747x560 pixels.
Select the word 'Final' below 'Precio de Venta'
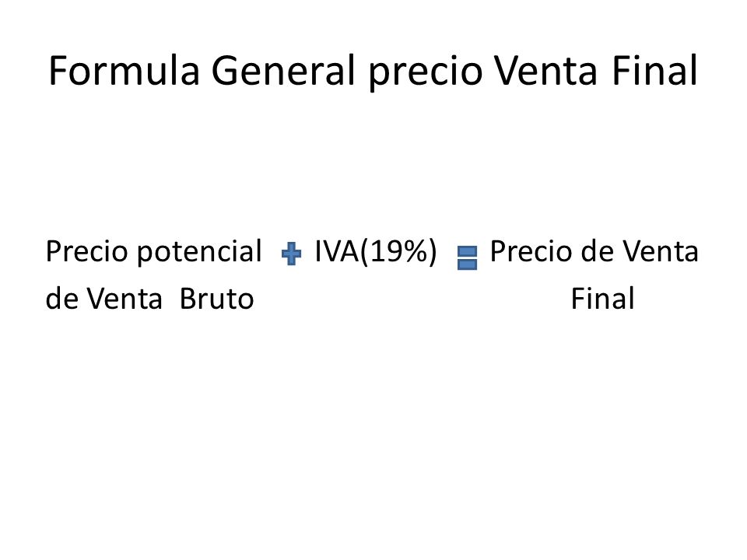click(x=602, y=299)
